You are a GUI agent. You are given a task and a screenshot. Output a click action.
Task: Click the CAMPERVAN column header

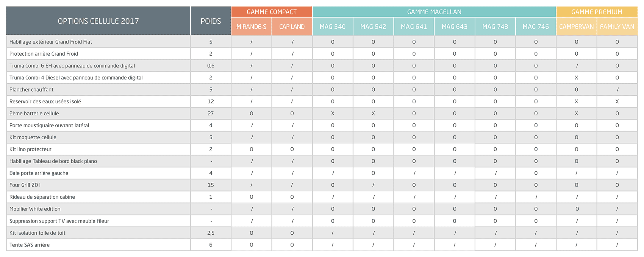click(x=576, y=26)
